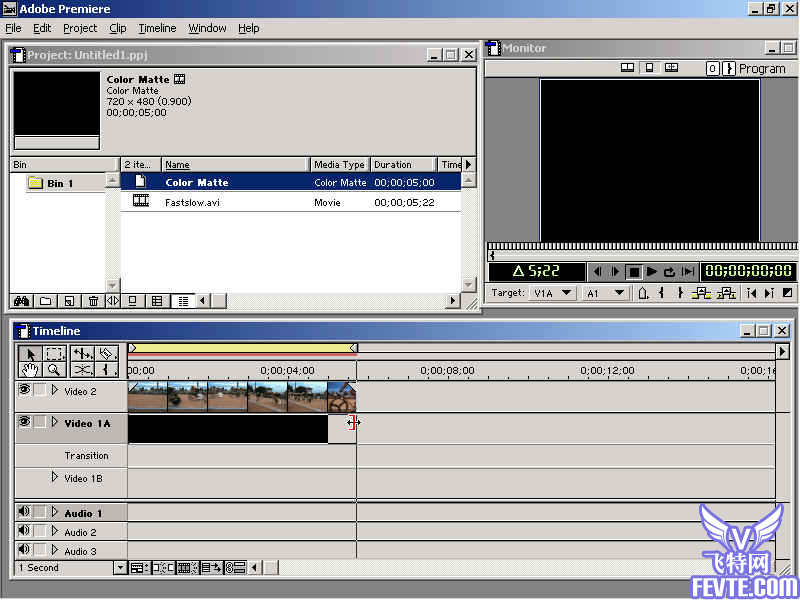The height and width of the screenshot is (600, 800).
Task: Choose the Range Select marquee tool
Action: (54, 354)
